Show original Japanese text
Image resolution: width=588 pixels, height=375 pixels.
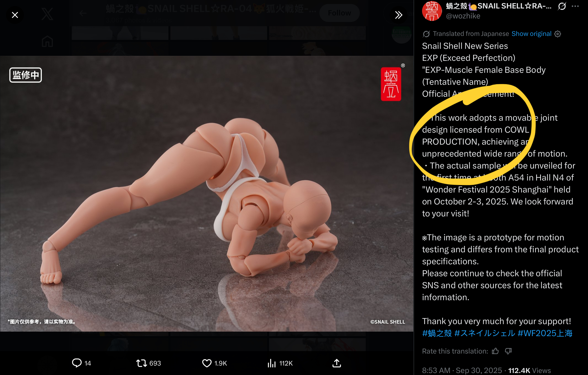click(531, 34)
